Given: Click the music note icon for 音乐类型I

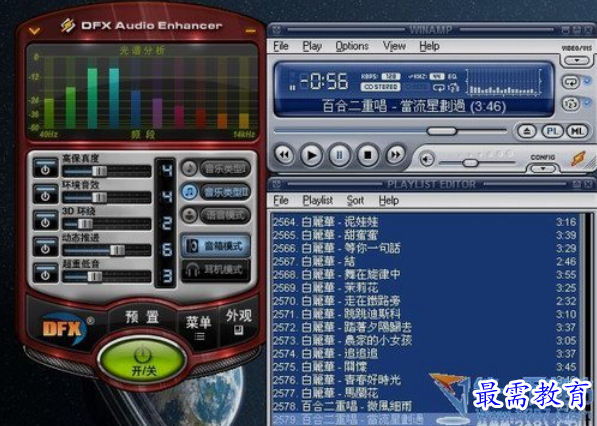Looking at the screenshot, I should point(189,168).
